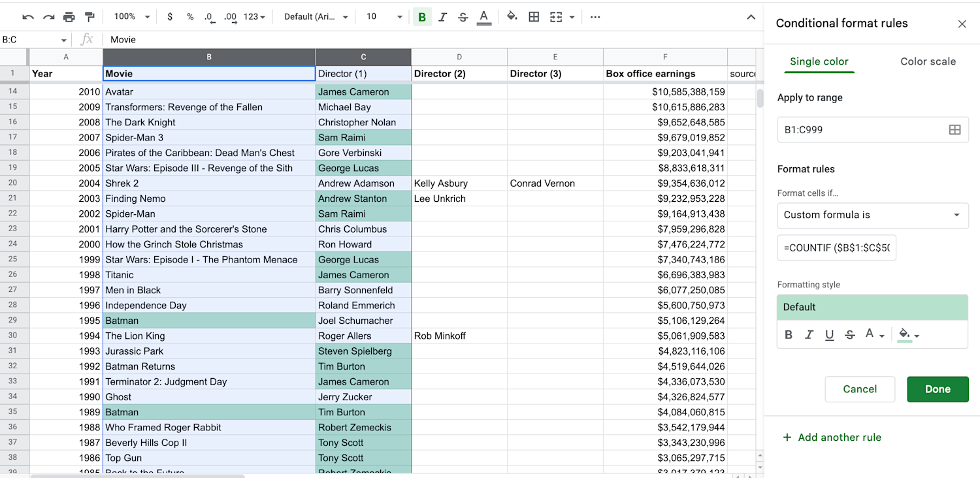Open formatting style fill color dropdown
The height and width of the screenshot is (478, 980).
pos(909,335)
